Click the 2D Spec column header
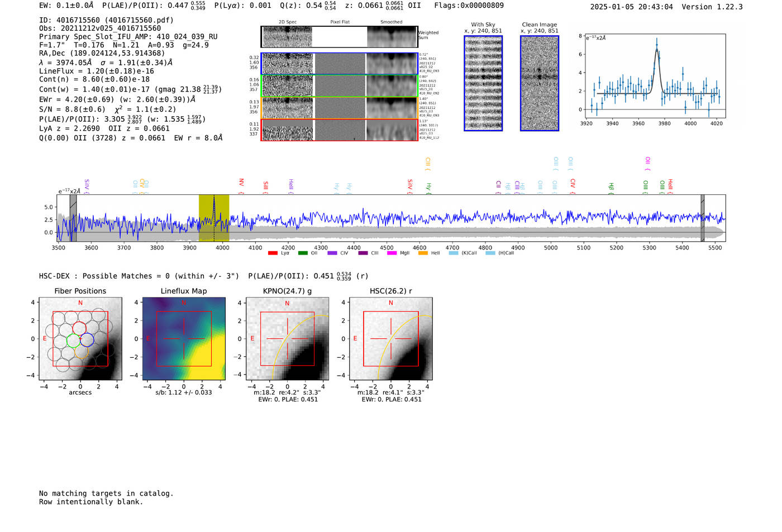Viewport: 782px width, 532px height. pos(288,22)
